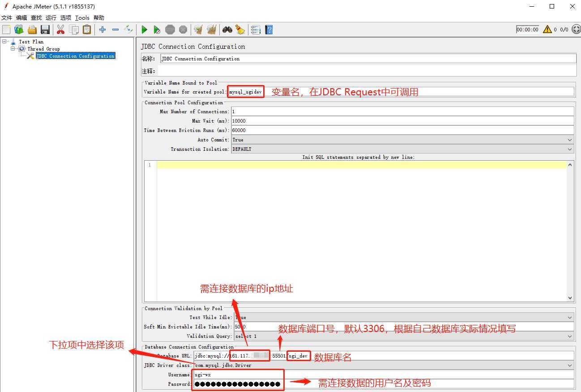Click the elapsed time 00:00:00 display

[527, 30]
